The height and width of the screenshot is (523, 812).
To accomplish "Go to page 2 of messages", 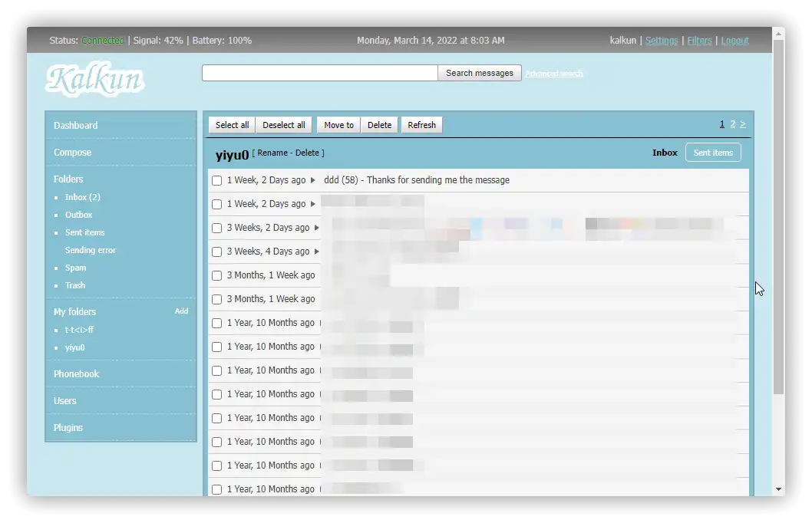I will click(x=733, y=124).
